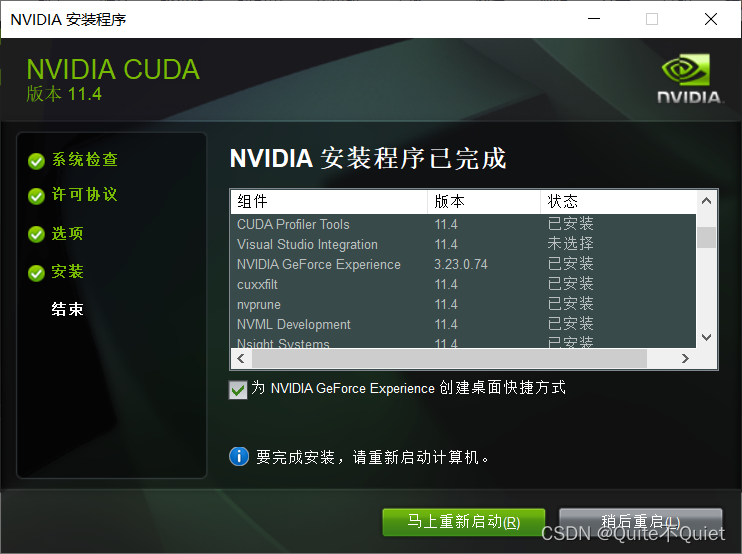The height and width of the screenshot is (554, 742).
Task: Select the CUDA Profiler Tools row
Action: click(x=463, y=224)
